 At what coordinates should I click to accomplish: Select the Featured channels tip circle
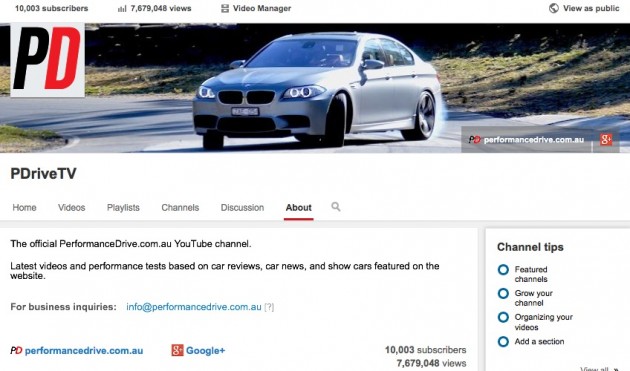pyautogui.click(x=503, y=270)
